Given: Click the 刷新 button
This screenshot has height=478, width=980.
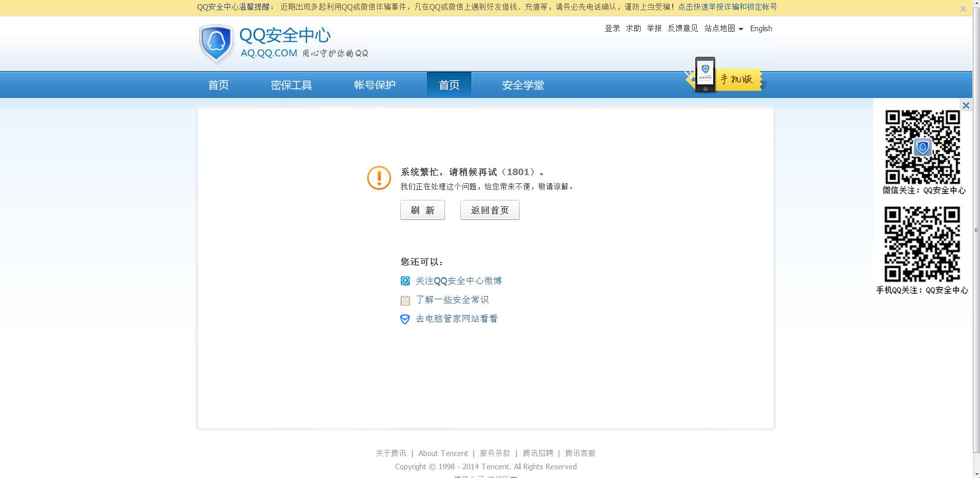Looking at the screenshot, I should coord(422,210).
